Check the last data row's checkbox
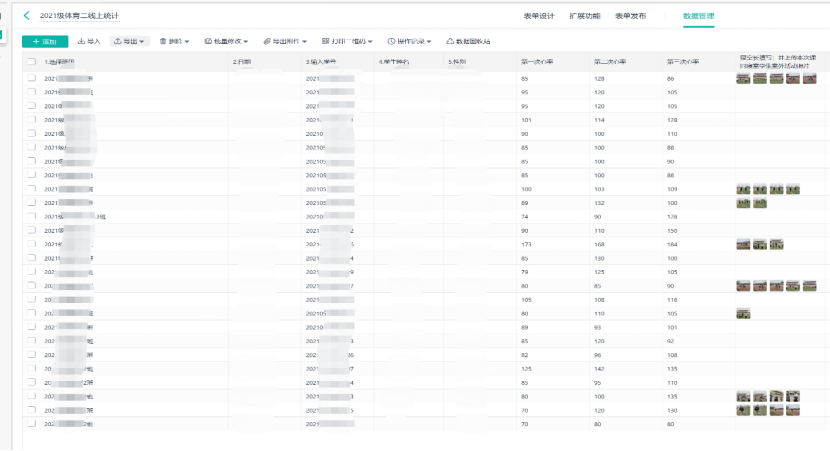830x451 pixels. [32, 424]
